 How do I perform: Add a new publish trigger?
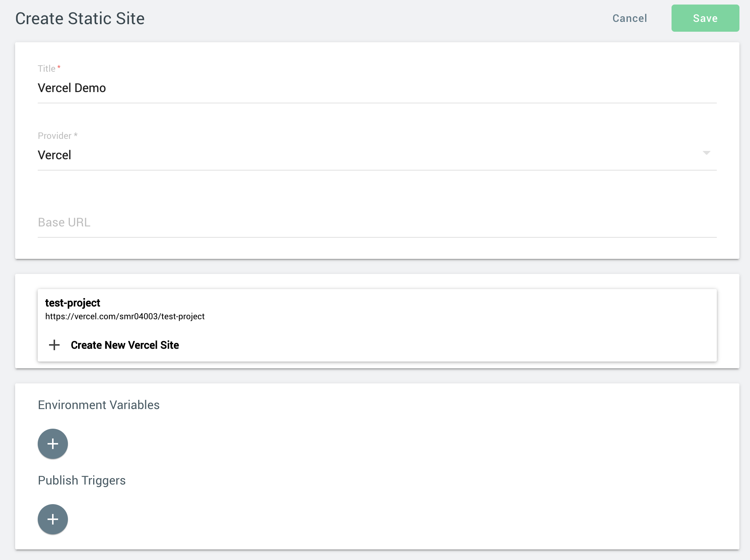click(53, 519)
